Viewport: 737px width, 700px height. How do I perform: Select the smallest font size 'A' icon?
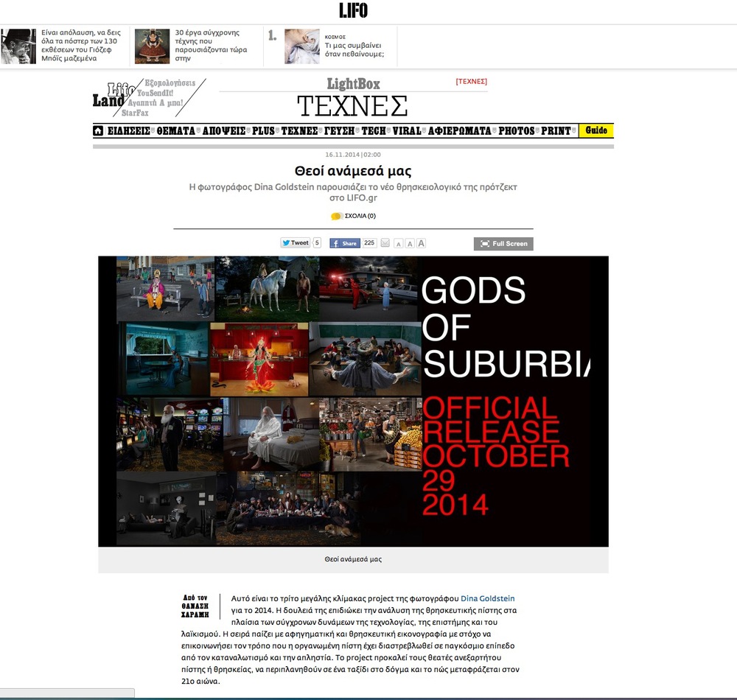tap(398, 244)
